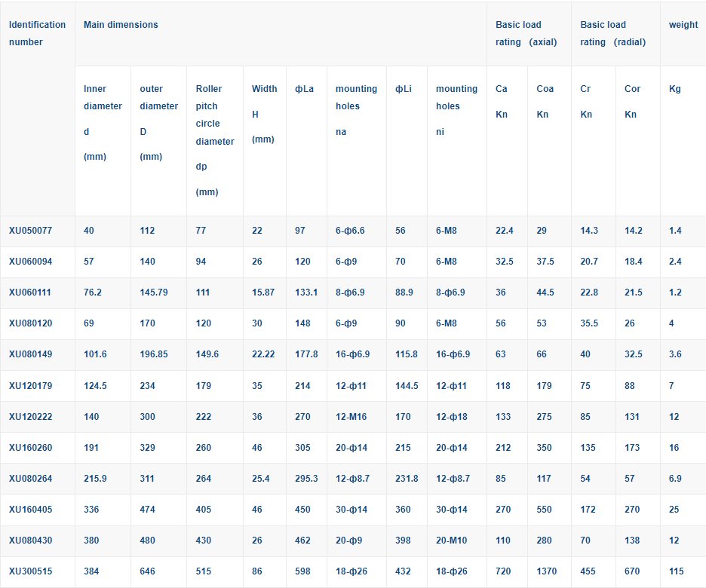Select the 'weight' column header
Image resolution: width=706 pixels, height=588 pixels.
(x=683, y=25)
